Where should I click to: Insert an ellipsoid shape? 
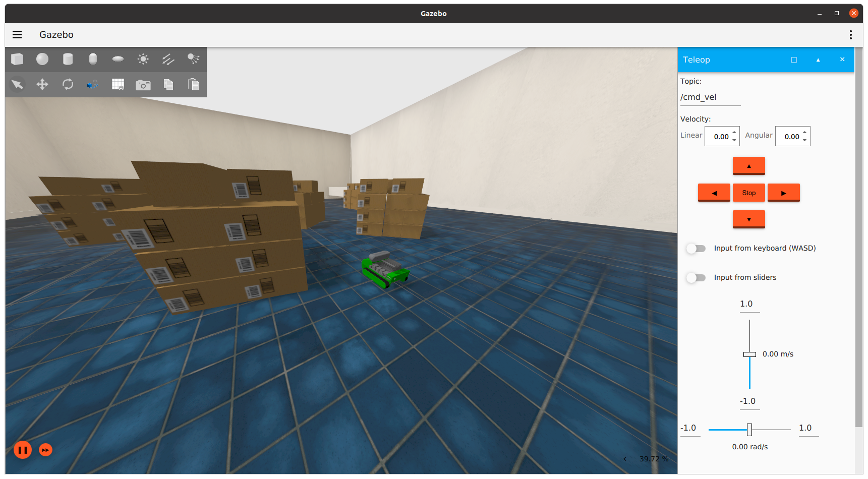tap(118, 59)
